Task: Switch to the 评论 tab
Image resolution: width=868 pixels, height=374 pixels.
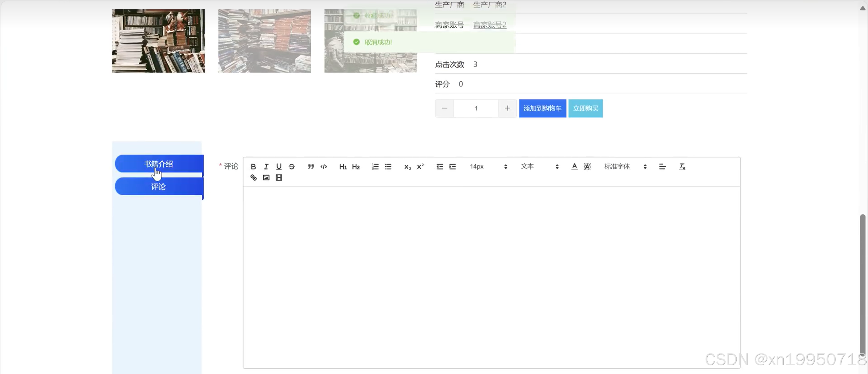Action: point(159,186)
